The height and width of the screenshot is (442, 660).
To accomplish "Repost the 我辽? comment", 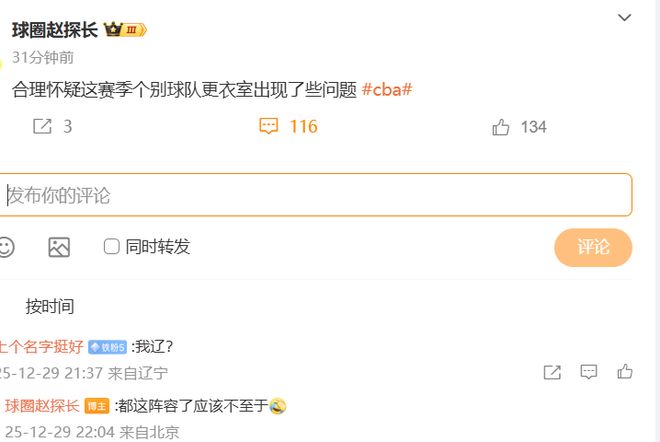I will click(552, 372).
